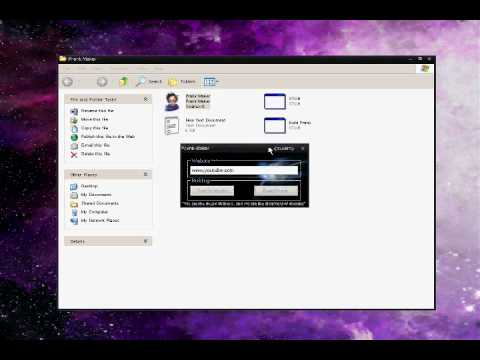480x360 pixels.
Task: Click the My Computer icon
Action: point(74,212)
